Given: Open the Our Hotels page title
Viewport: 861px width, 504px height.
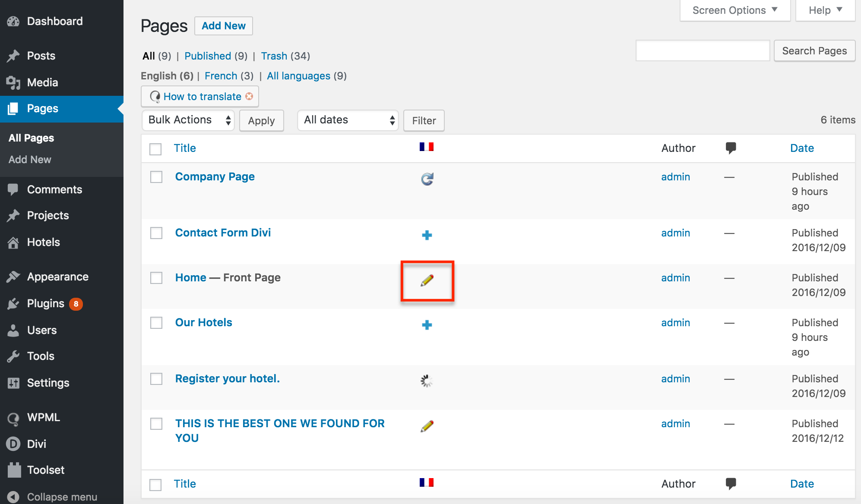Looking at the screenshot, I should pos(203,322).
